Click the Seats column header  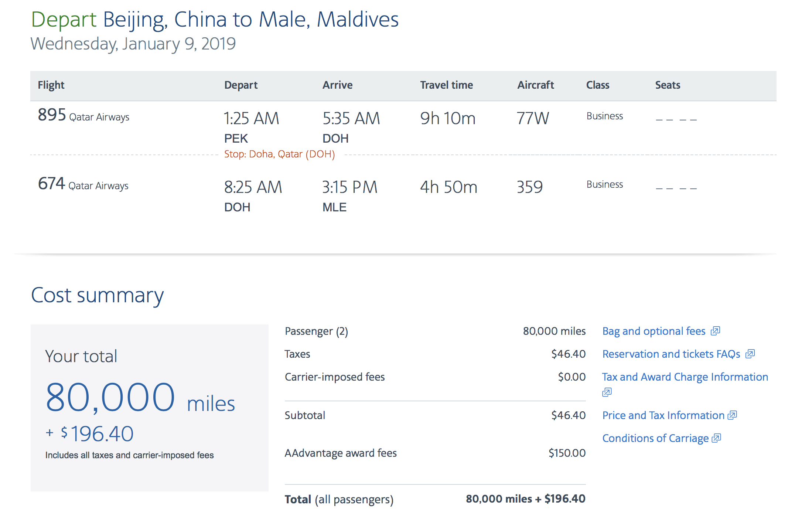pos(668,85)
